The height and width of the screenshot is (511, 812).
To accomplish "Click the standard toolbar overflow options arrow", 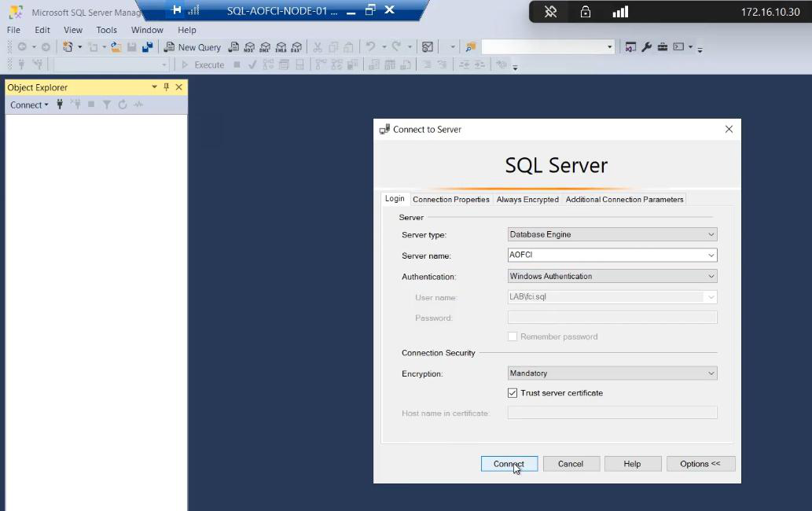I will tap(700, 50).
